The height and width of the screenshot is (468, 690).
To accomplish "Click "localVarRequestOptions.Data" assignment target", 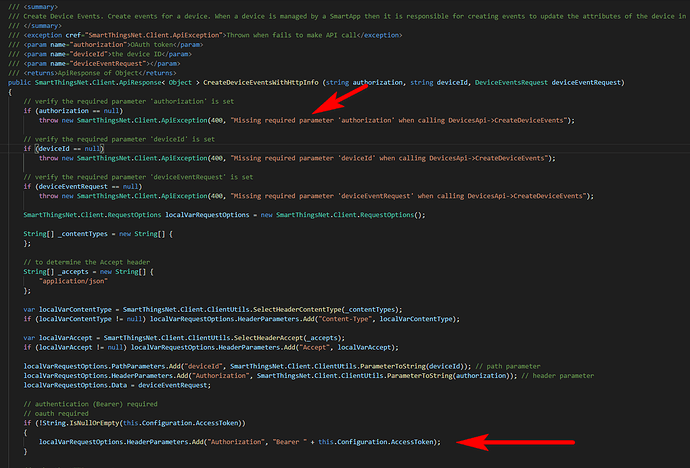I will pyautogui.click(x=75, y=385).
